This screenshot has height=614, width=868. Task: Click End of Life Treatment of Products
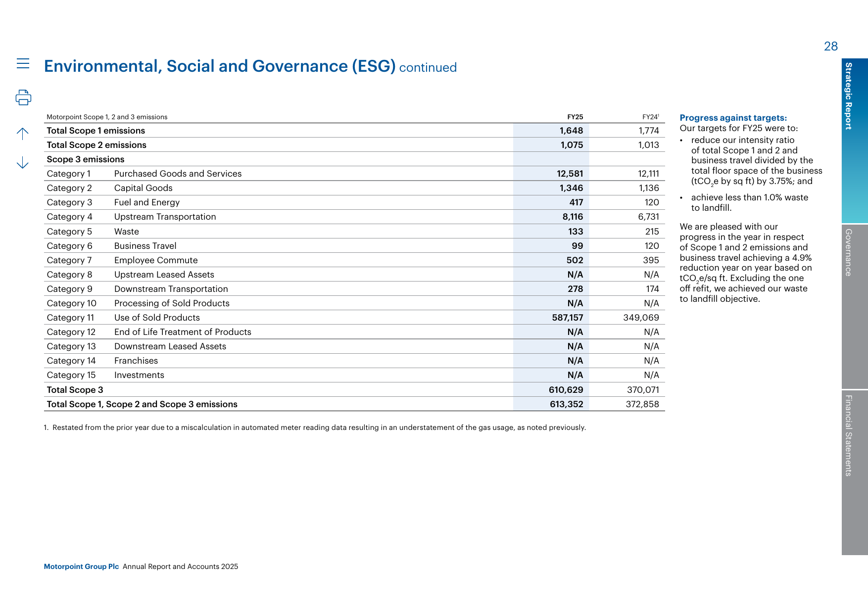point(183,332)
